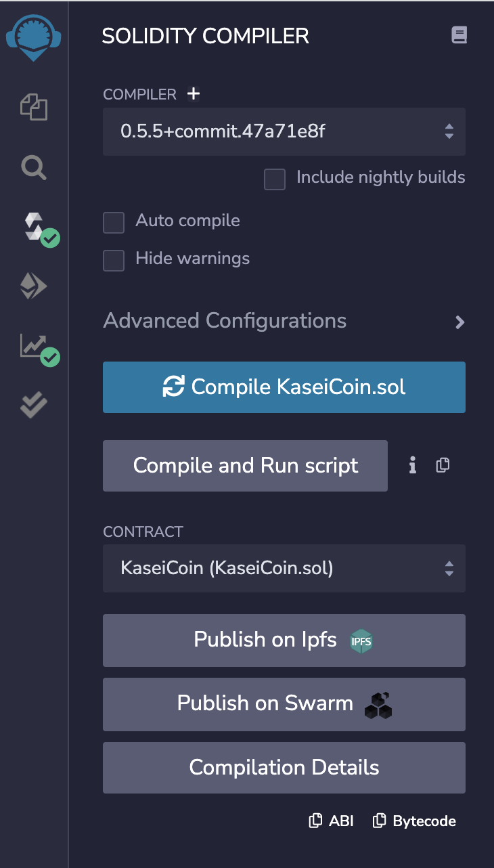Open the compiler version dropdown

[x=284, y=132]
